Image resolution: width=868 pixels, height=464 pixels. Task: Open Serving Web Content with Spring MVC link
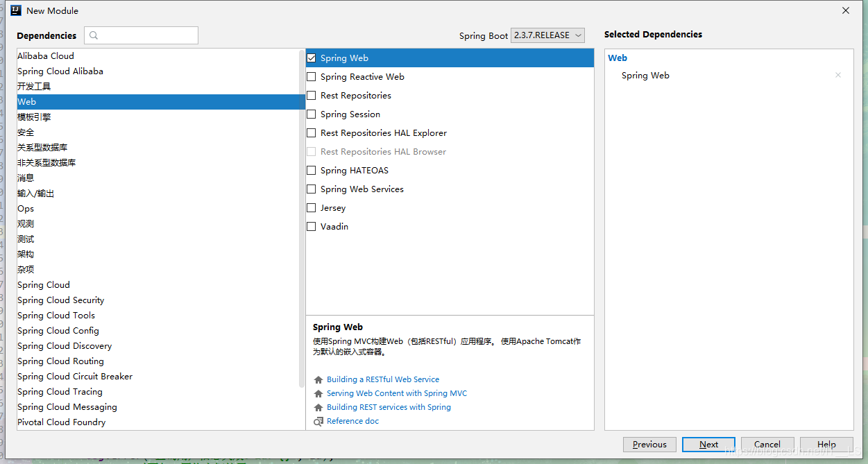tap(397, 393)
